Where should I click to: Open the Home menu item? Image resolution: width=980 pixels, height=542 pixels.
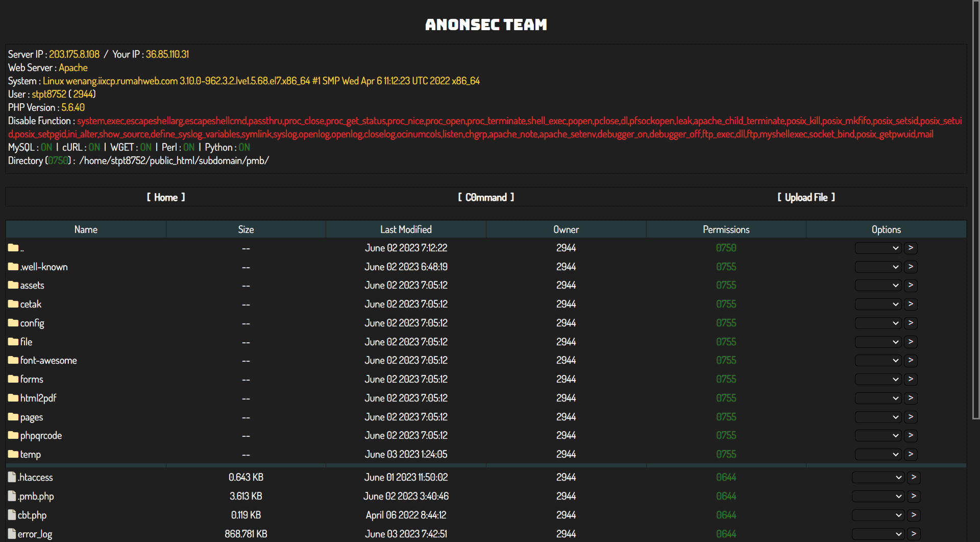pos(166,197)
